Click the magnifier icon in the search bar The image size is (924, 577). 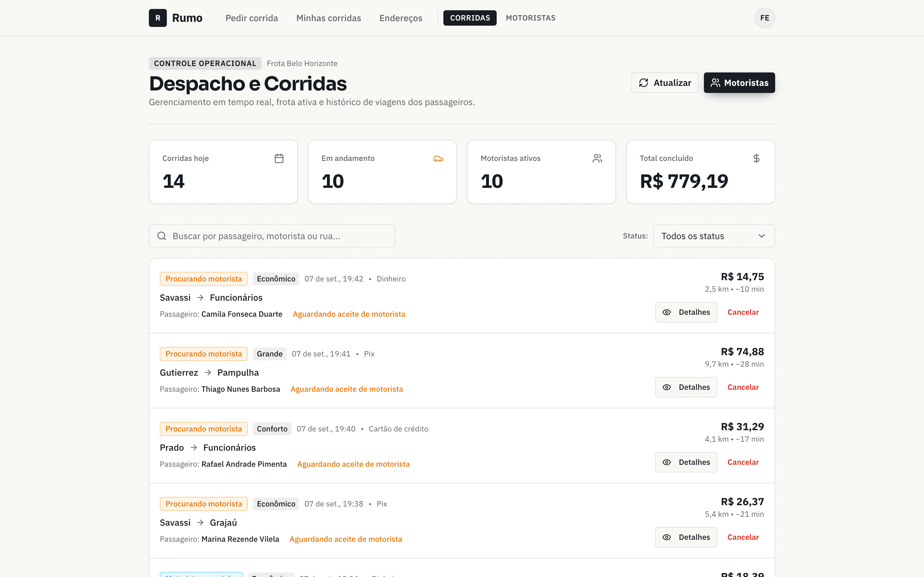(162, 236)
